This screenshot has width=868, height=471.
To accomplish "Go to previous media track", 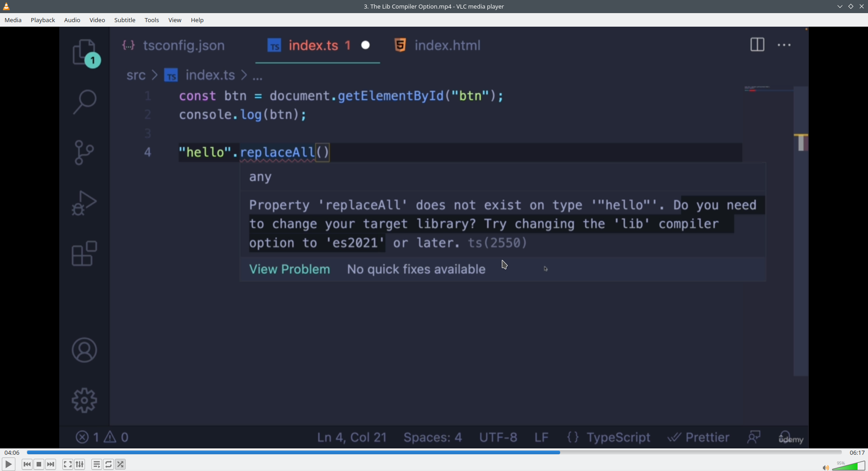I will coord(27,464).
